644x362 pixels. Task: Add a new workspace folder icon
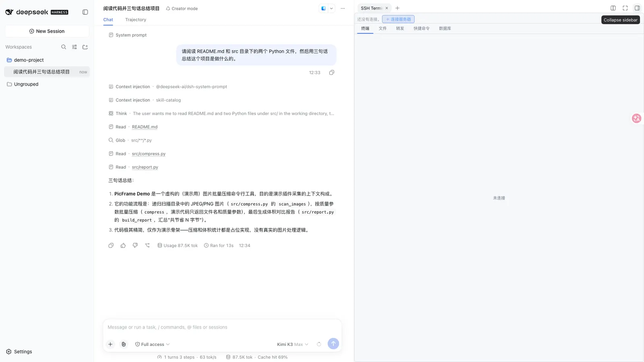(x=85, y=47)
